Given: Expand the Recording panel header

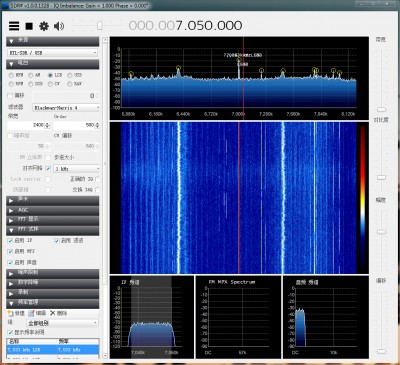Looking at the screenshot, I should pos(53,293).
